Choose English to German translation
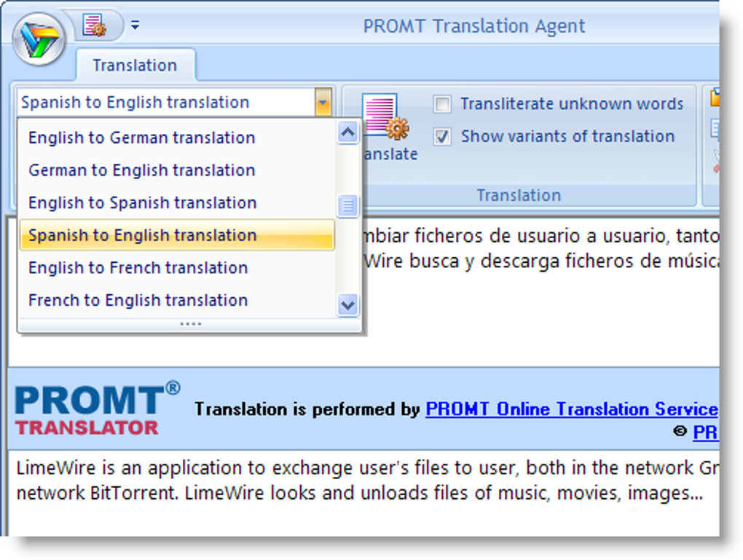This screenshot has width=743, height=560. point(177,138)
